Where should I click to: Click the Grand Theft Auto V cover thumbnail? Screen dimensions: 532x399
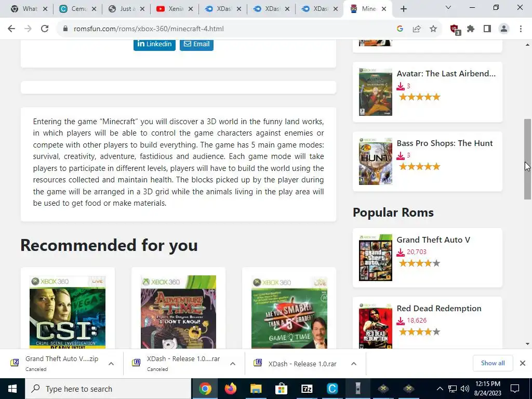pyautogui.click(x=376, y=258)
